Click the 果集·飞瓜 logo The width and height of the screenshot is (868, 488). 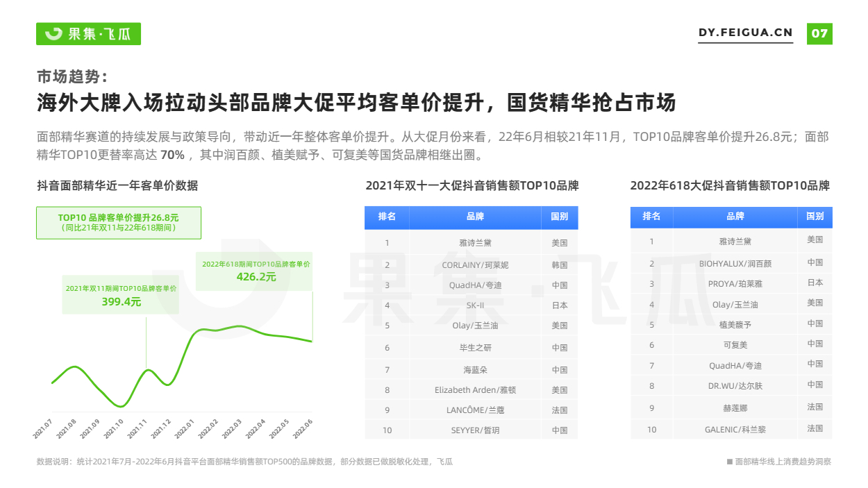(88, 33)
